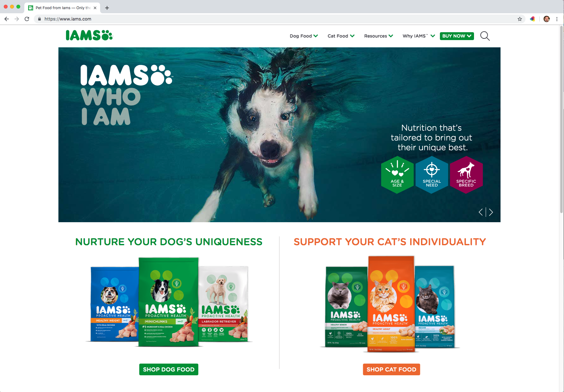Click the Shop Dog Food button

169,369
